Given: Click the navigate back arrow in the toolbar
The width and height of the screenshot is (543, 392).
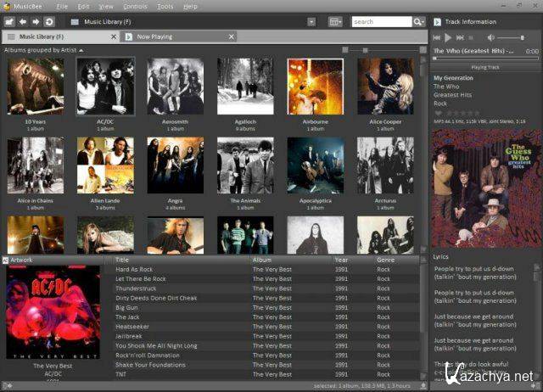Looking at the screenshot, I should click(23, 21).
